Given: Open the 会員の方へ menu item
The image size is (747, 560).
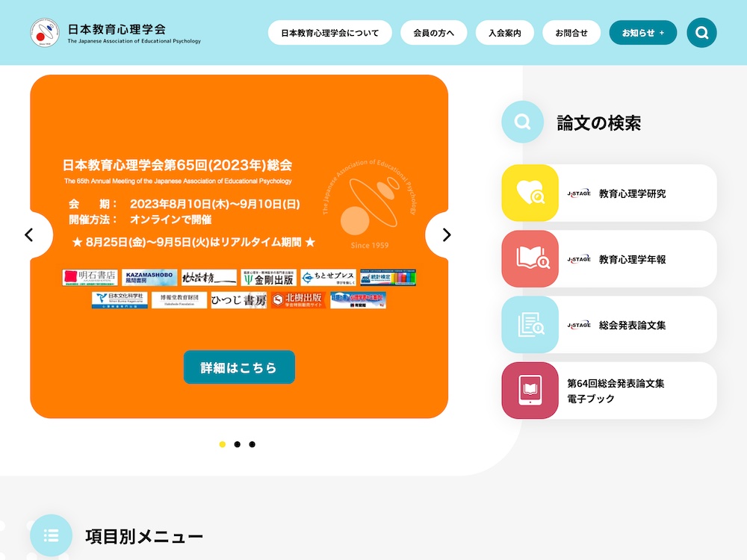Looking at the screenshot, I should (x=433, y=33).
